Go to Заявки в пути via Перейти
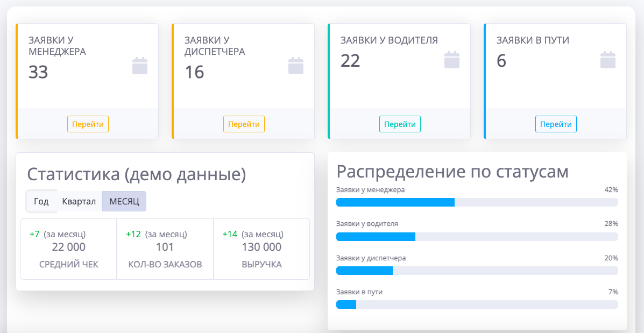The width and height of the screenshot is (644, 333). point(556,124)
